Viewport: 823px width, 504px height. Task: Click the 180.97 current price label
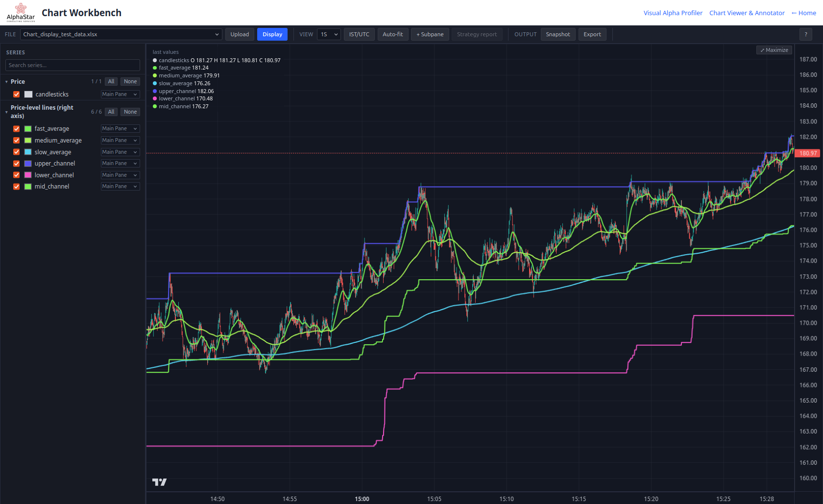tap(808, 153)
